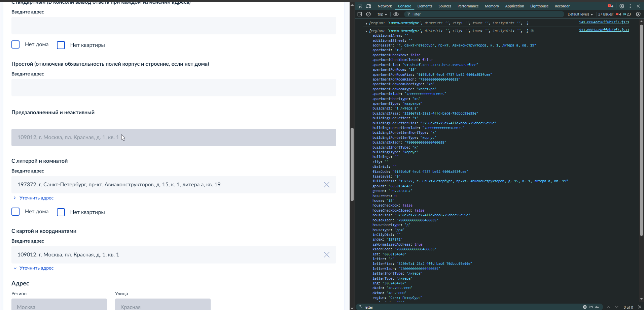Open DevTools settings gear in top bar

tap(622, 6)
